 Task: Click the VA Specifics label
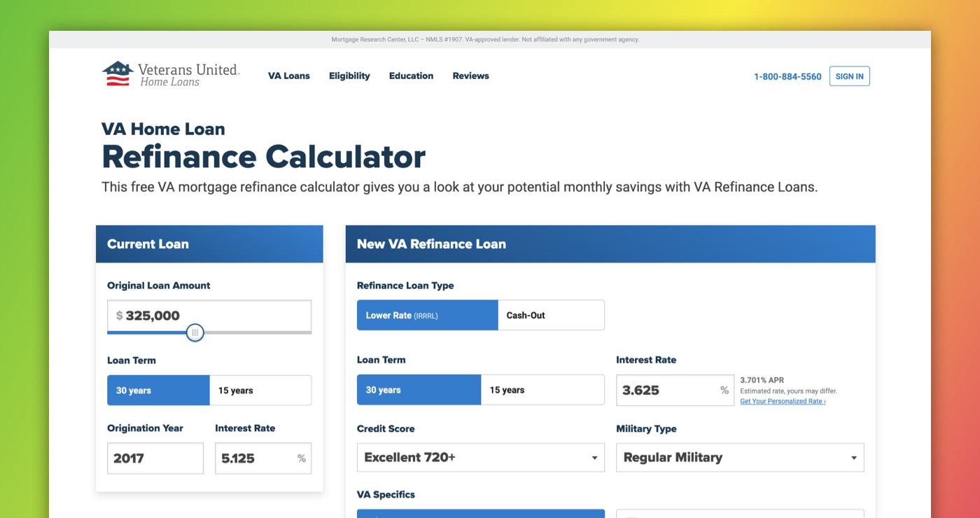coord(386,494)
